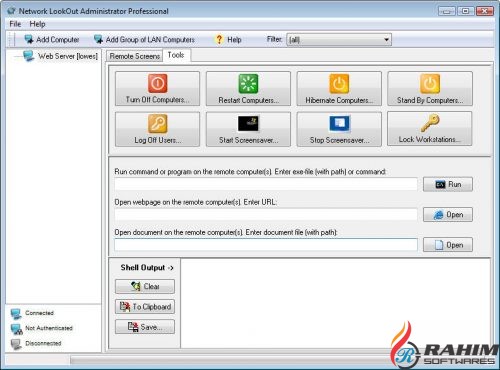Focus the Enter URL input field
The height and width of the screenshot is (370, 500).
coord(266,215)
